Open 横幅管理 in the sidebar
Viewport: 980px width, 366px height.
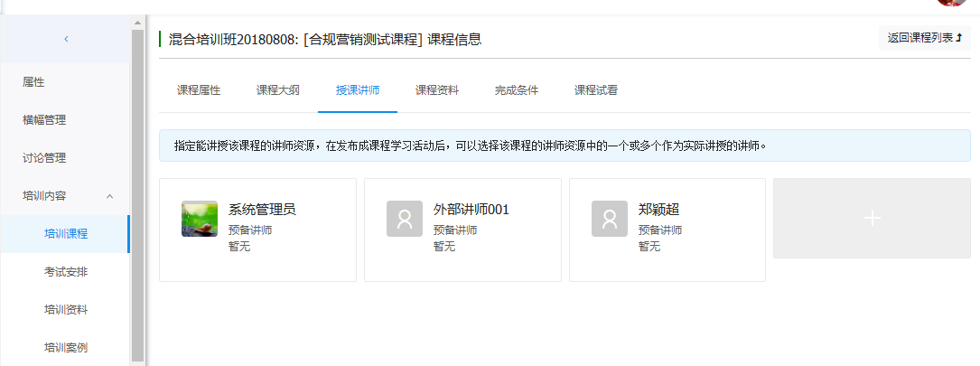[44, 120]
